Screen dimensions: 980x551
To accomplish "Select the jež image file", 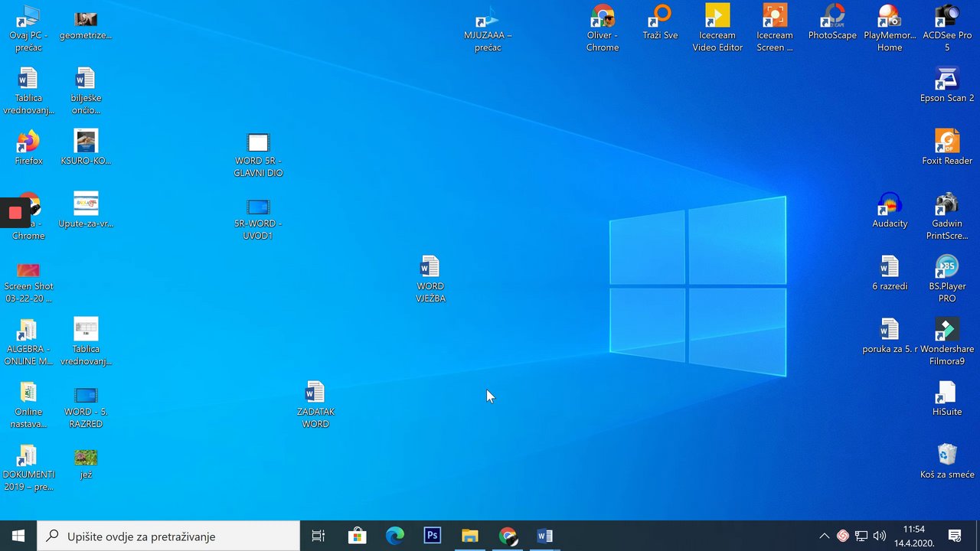I will click(x=86, y=458).
